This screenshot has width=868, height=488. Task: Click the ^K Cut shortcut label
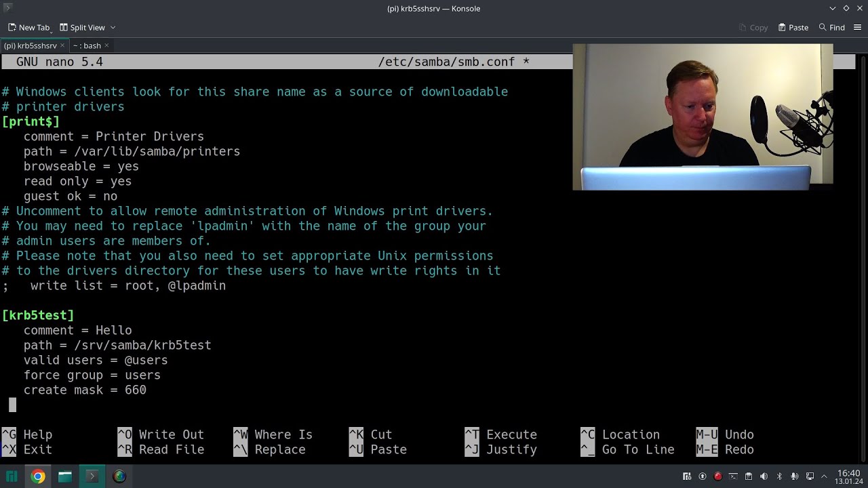370,434
